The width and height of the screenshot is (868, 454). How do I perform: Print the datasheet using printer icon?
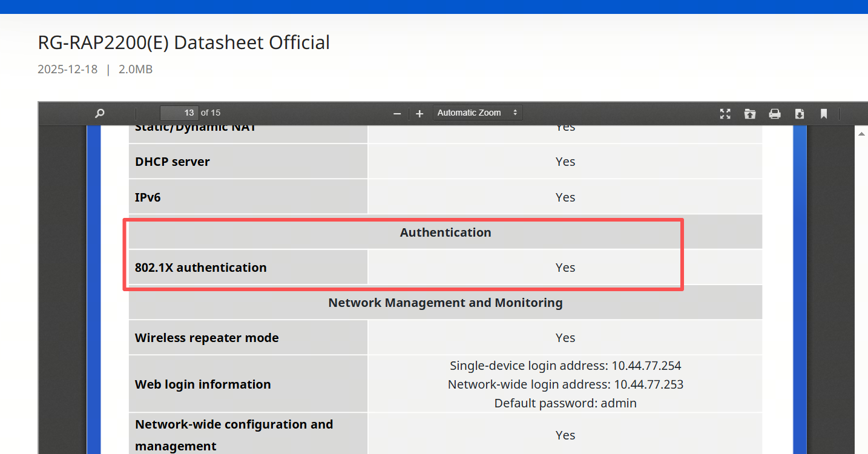coord(775,113)
